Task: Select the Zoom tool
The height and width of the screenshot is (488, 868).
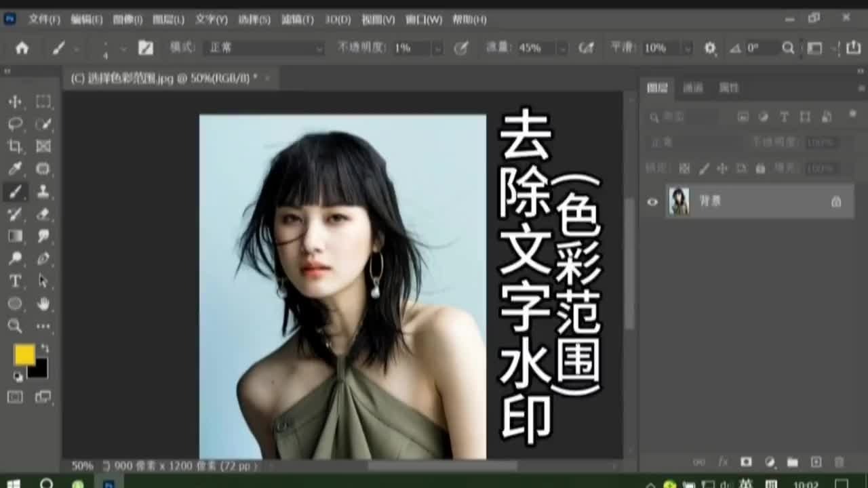Action: [15, 326]
